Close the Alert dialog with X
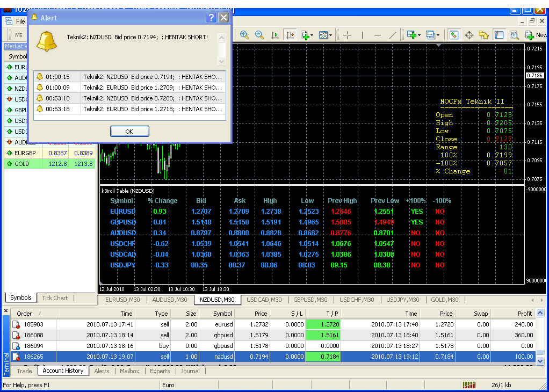 coord(223,18)
